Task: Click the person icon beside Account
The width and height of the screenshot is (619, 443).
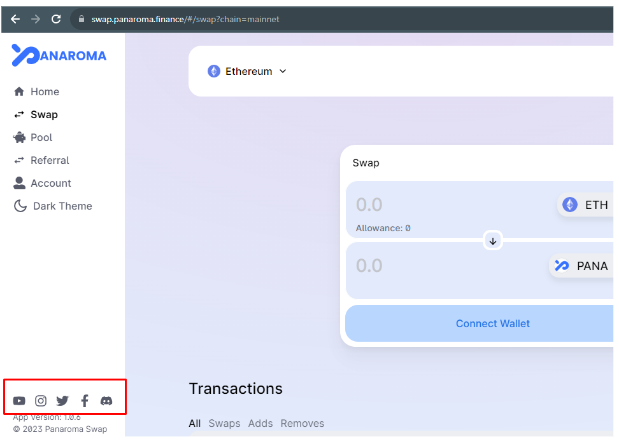Action: [x=19, y=183]
